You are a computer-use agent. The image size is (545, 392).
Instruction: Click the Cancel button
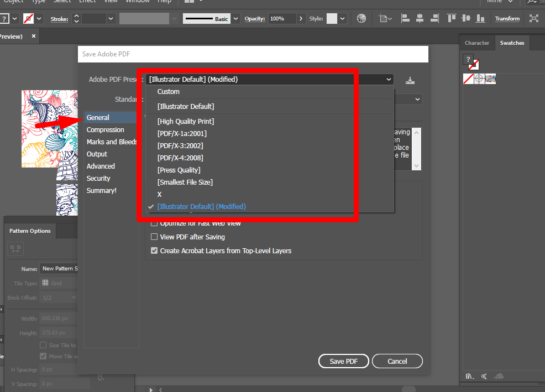pyautogui.click(x=397, y=361)
